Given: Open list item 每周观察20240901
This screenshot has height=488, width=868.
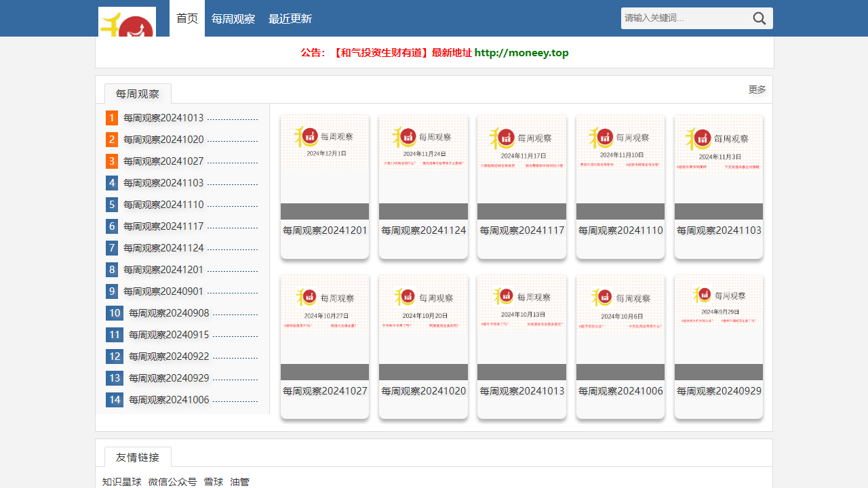Looking at the screenshot, I should coord(163,291).
